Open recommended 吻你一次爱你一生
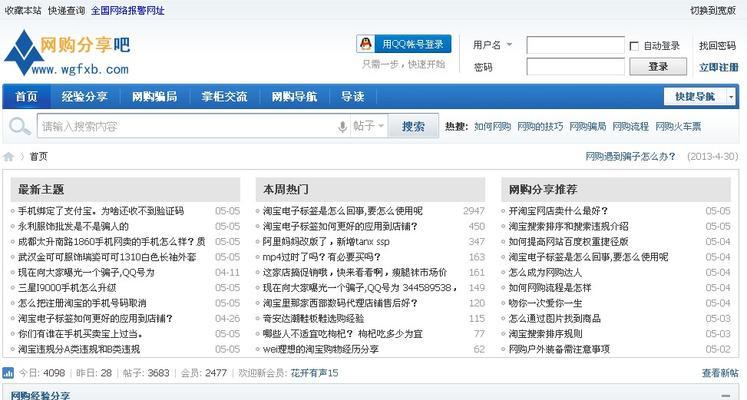This screenshot has width=747, height=400. [545, 303]
